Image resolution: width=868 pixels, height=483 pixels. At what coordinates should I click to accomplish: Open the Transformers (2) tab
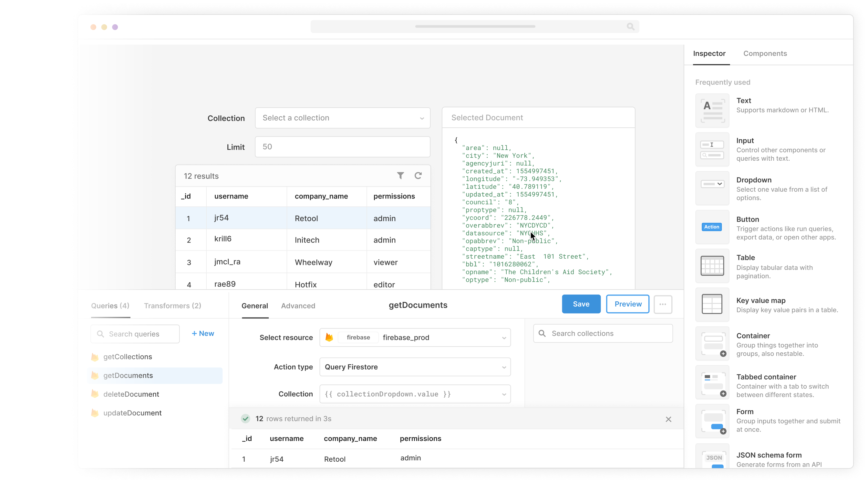tap(172, 306)
